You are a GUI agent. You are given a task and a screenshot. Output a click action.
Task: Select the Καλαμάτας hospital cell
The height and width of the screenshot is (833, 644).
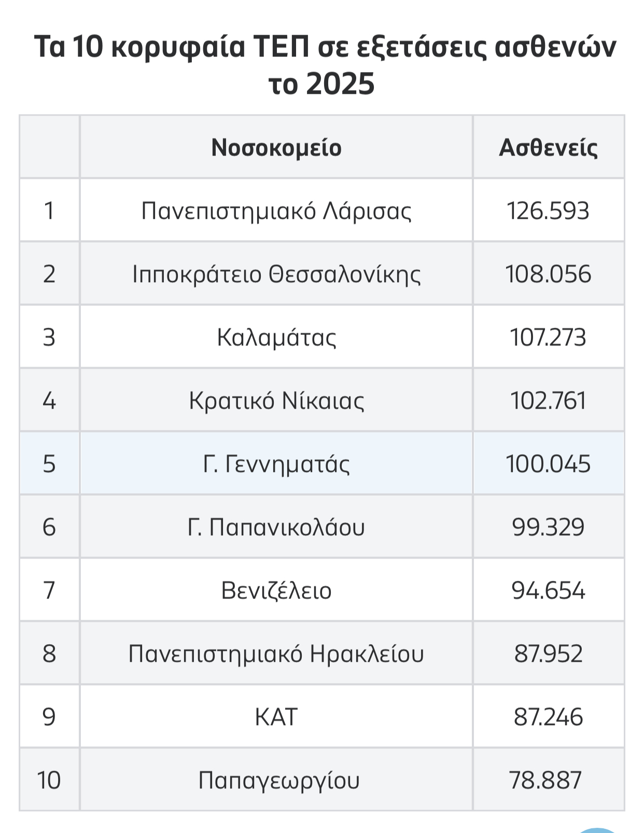[x=276, y=338]
